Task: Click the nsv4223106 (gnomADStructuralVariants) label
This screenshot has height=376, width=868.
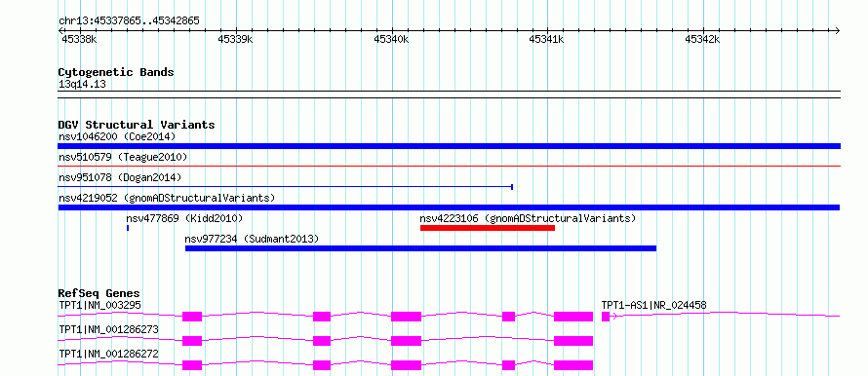Action: coord(528,218)
